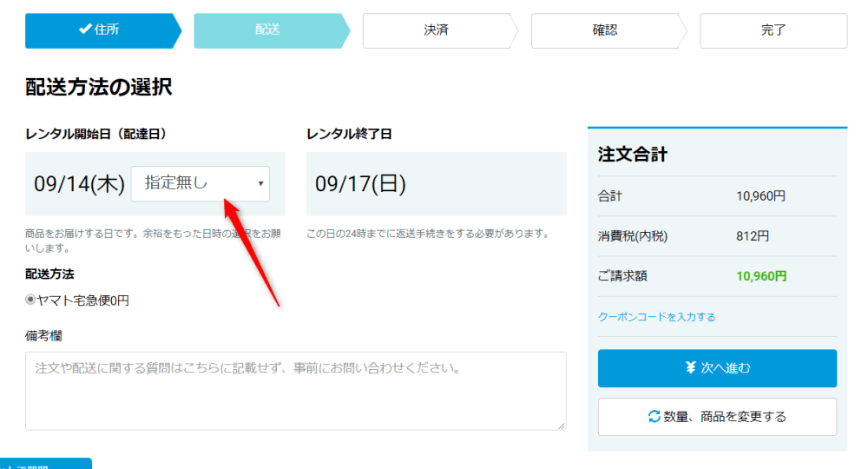Click the checkmark icon on 住所 step
868x469 pixels.
pyautogui.click(x=85, y=29)
